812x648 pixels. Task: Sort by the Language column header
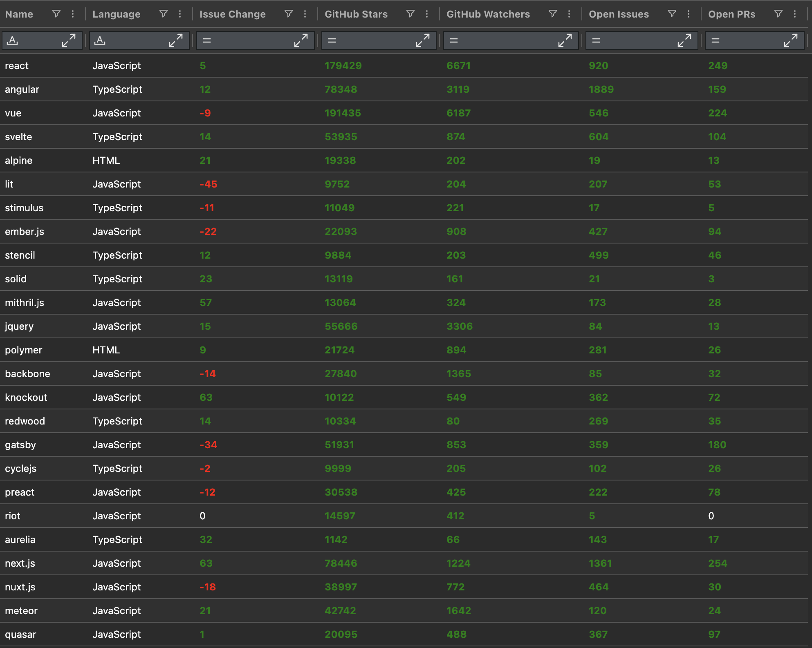click(x=117, y=14)
